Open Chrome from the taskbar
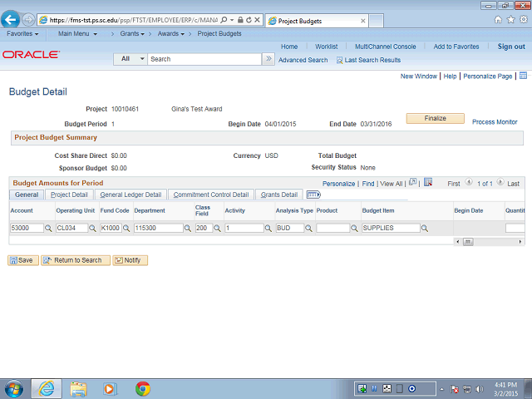Image resolution: width=532 pixels, height=399 pixels. click(x=143, y=388)
